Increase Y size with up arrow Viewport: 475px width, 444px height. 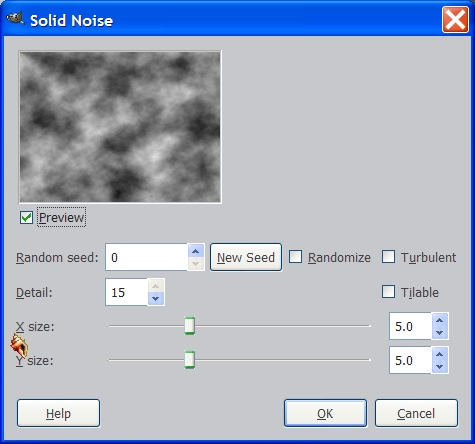(x=440, y=354)
